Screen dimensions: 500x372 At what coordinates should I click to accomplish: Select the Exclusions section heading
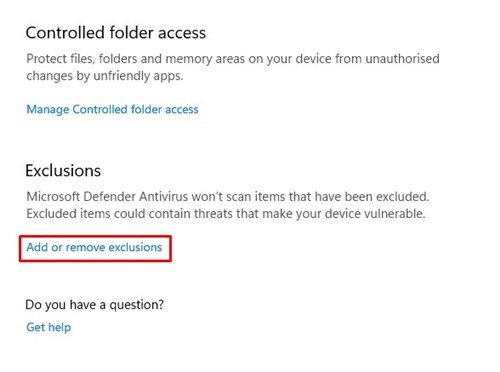(63, 171)
